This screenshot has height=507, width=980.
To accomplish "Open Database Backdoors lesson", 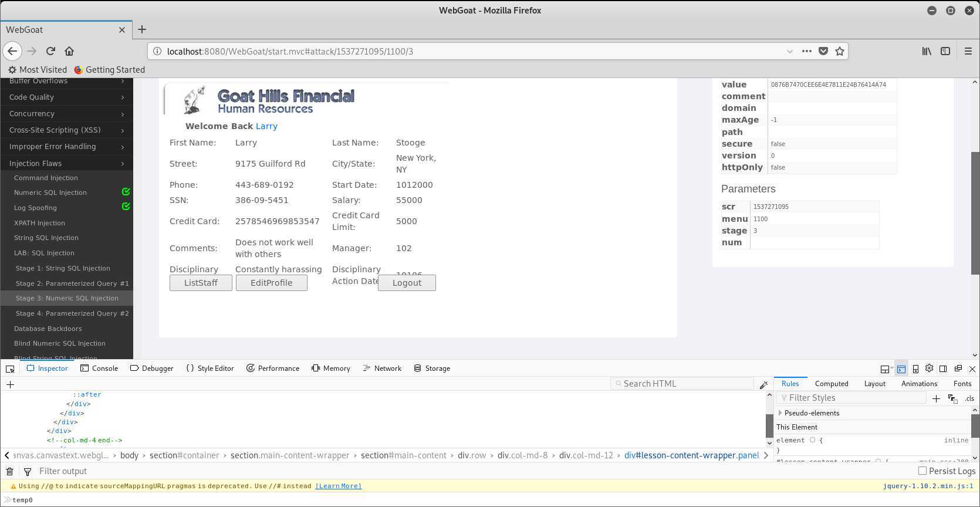I will [48, 329].
